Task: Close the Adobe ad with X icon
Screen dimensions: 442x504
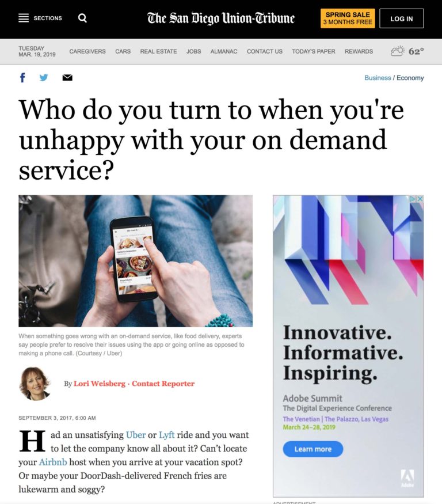Action: [420, 199]
